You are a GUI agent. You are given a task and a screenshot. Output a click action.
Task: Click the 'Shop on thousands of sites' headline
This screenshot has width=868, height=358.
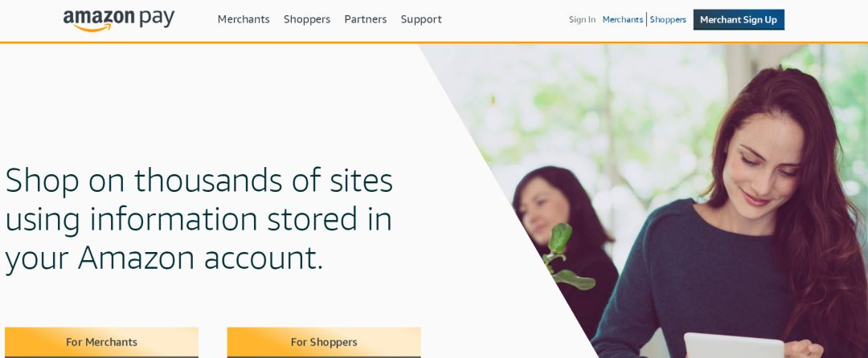pos(199,181)
